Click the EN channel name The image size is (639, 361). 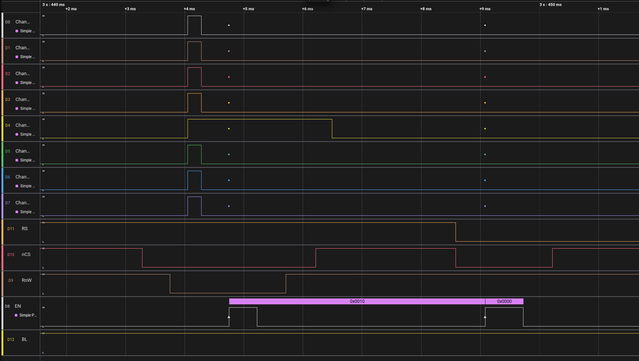pos(18,306)
